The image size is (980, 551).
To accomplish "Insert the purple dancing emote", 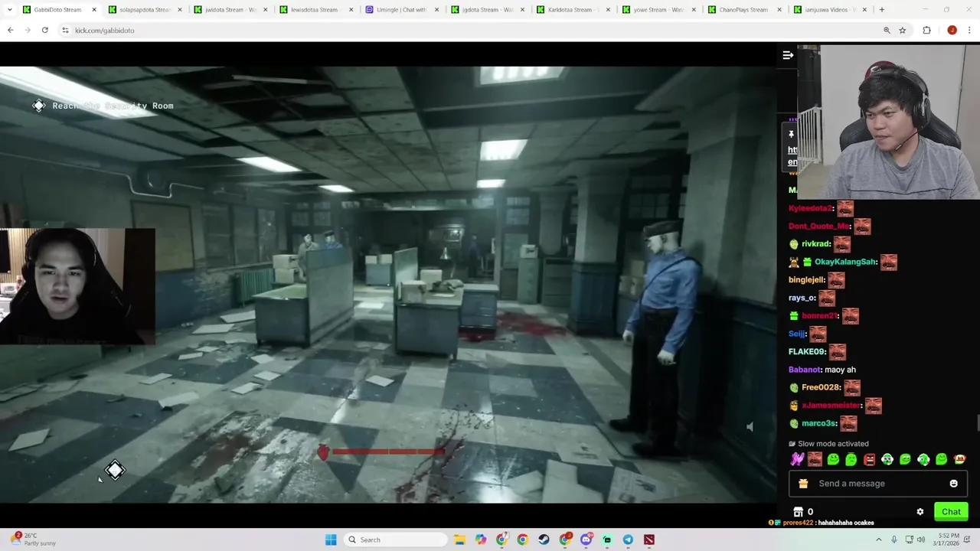I will tap(797, 459).
